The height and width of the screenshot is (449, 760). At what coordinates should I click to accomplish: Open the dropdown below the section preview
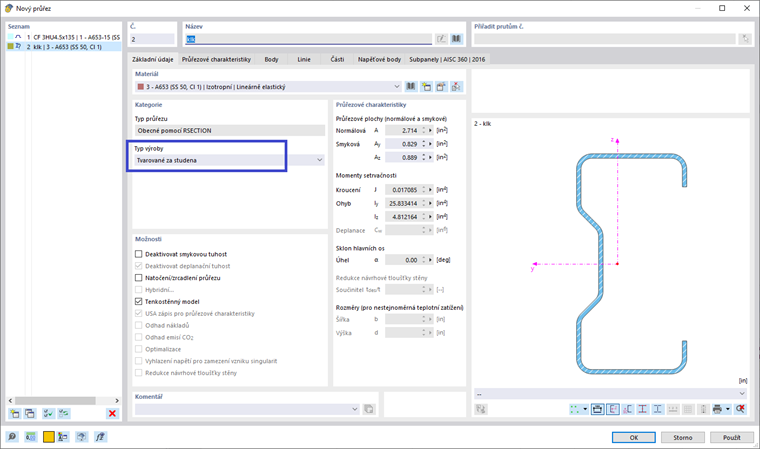742,394
